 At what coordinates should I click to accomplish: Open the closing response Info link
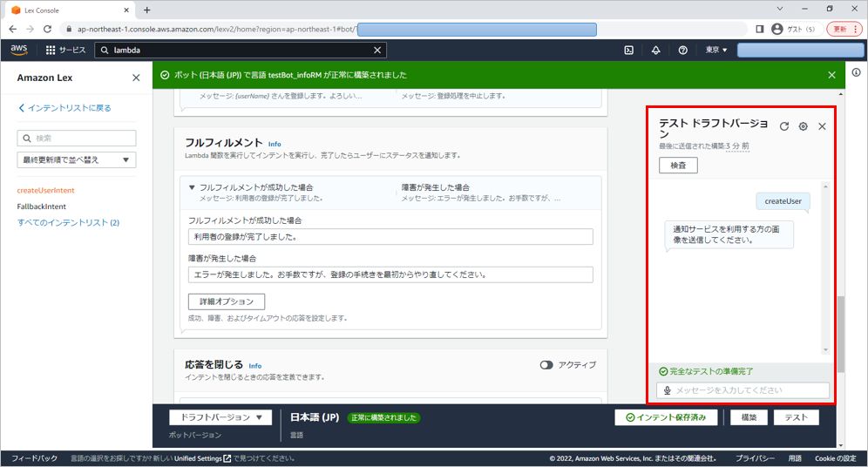click(254, 366)
